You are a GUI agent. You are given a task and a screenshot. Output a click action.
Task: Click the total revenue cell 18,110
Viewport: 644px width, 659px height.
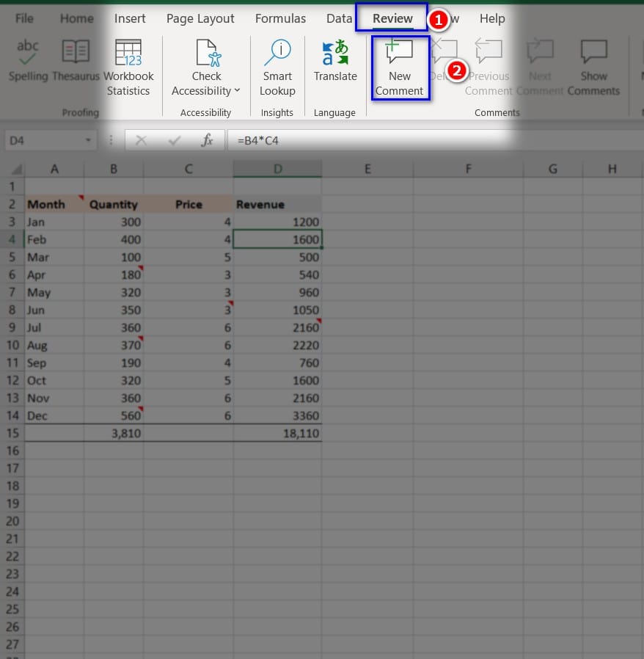click(278, 433)
